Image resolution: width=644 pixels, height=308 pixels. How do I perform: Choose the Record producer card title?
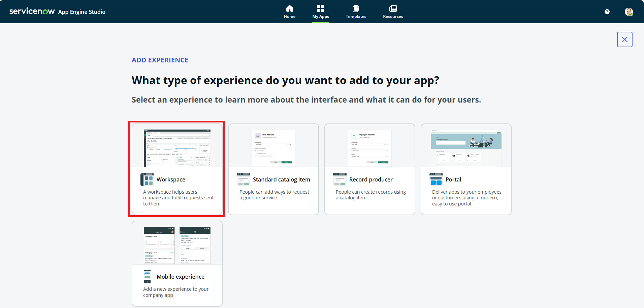click(x=371, y=179)
